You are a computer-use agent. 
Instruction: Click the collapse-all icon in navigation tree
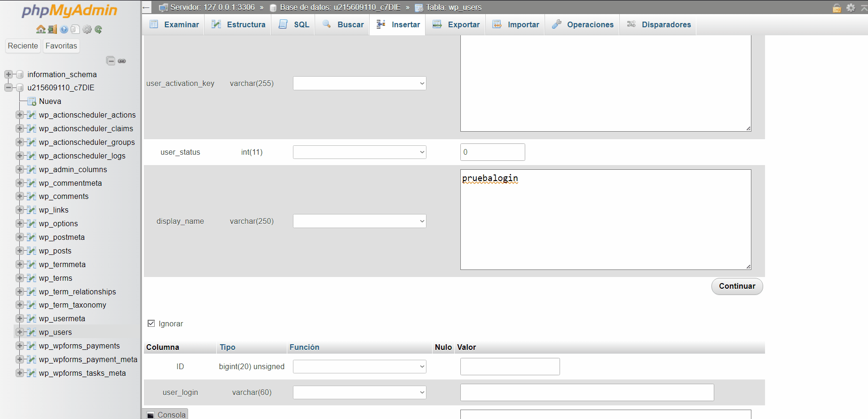click(x=110, y=61)
